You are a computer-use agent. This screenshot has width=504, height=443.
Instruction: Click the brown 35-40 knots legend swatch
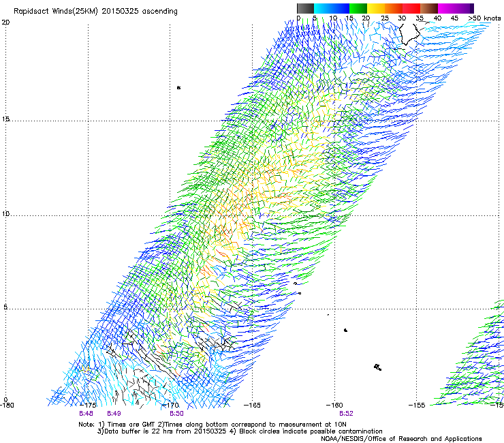(x=429, y=8)
